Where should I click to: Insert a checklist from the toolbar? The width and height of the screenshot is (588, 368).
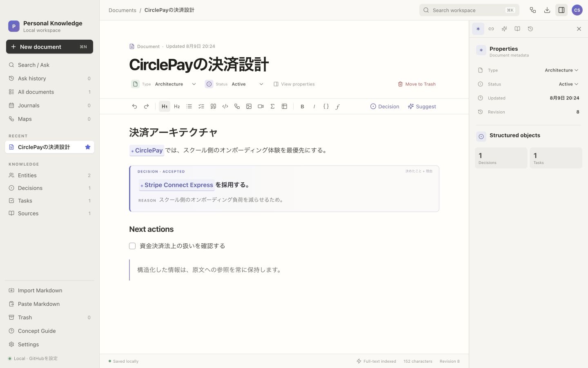coord(201,106)
